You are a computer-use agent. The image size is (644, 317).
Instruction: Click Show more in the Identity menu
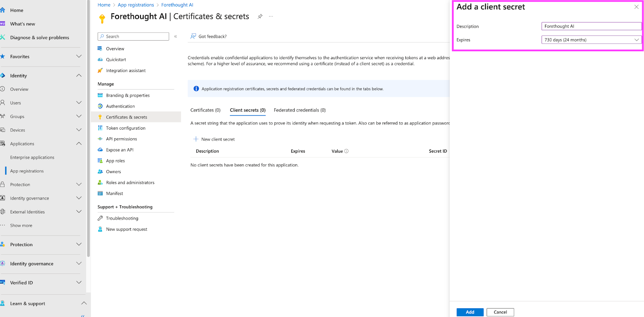pyautogui.click(x=21, y=226)
